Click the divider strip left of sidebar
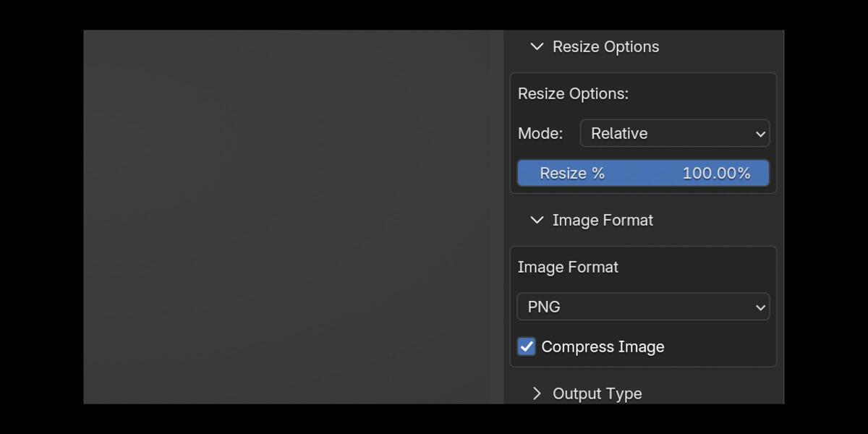 coord(497,217)
